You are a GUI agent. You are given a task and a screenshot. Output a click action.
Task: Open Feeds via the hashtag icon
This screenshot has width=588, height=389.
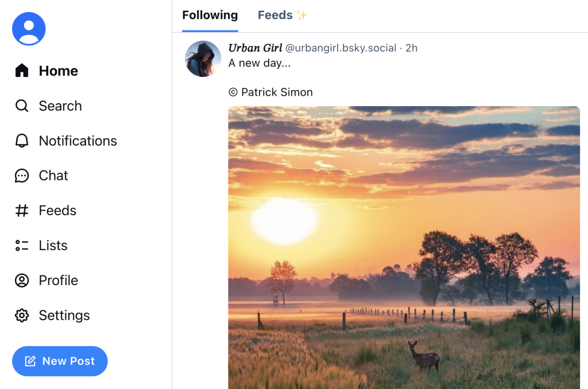[x=21, y=211]
